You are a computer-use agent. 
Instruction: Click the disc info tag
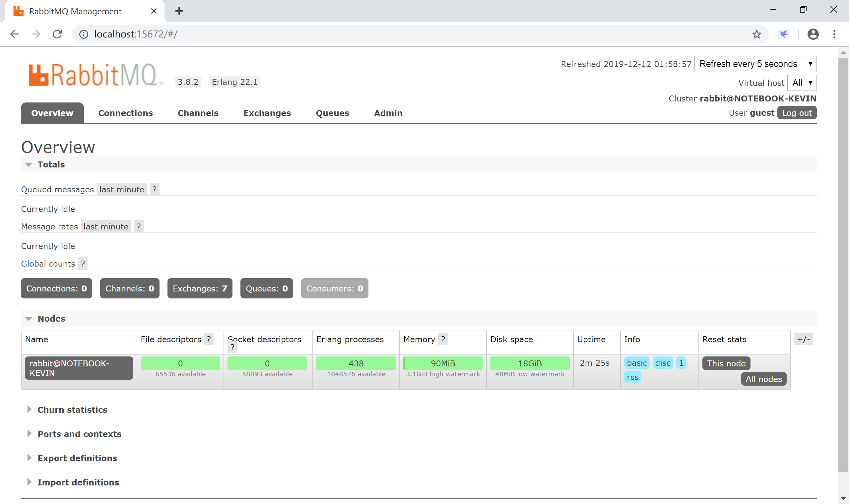(x=663, y=363)
